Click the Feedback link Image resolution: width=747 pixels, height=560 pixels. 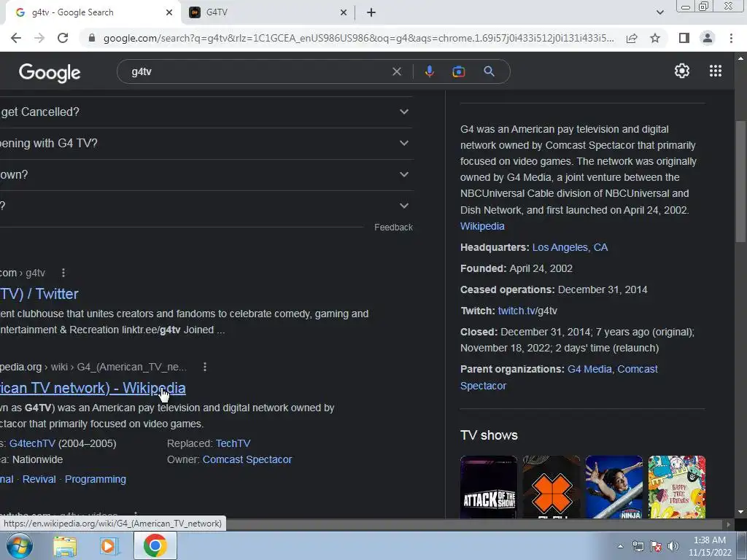[x=393, y=227]
